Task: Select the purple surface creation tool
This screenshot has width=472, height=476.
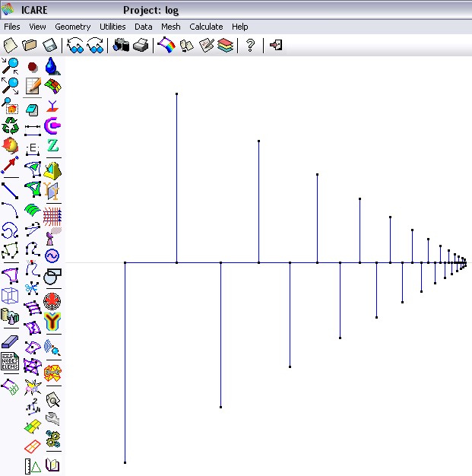Action: click(10, 276)
